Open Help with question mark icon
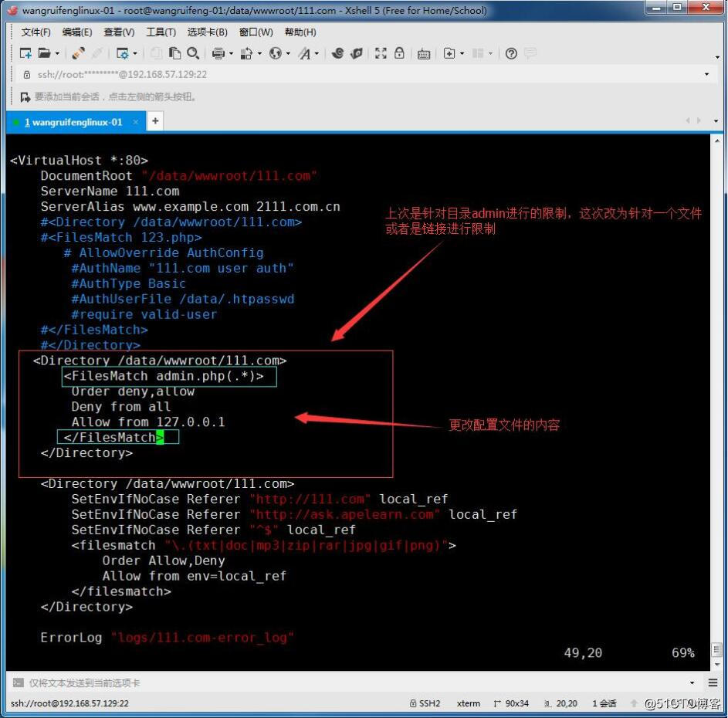 coord(511,53)
